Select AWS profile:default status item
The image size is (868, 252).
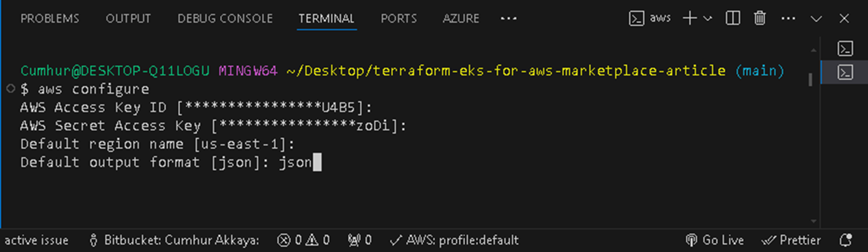point(453,240)
